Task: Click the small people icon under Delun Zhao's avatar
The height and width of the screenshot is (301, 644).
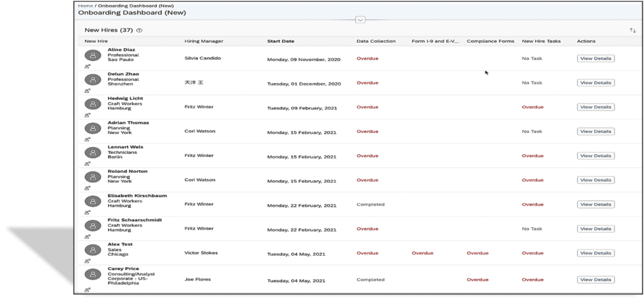Action: point(87,90)
